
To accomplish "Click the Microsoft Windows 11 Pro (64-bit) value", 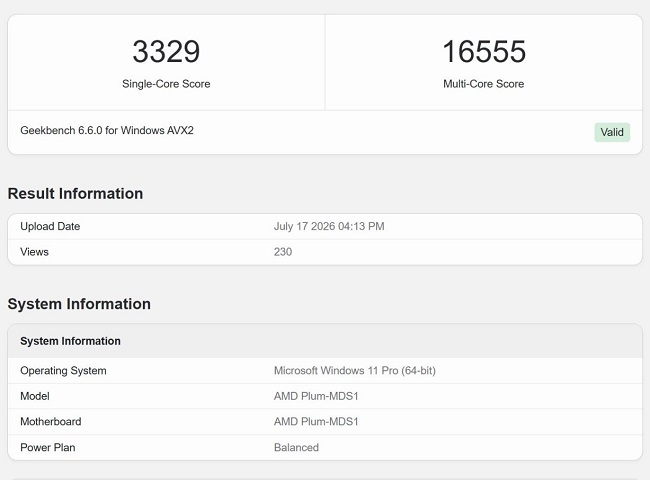I will pyautogui.click(x=355, y=371).
